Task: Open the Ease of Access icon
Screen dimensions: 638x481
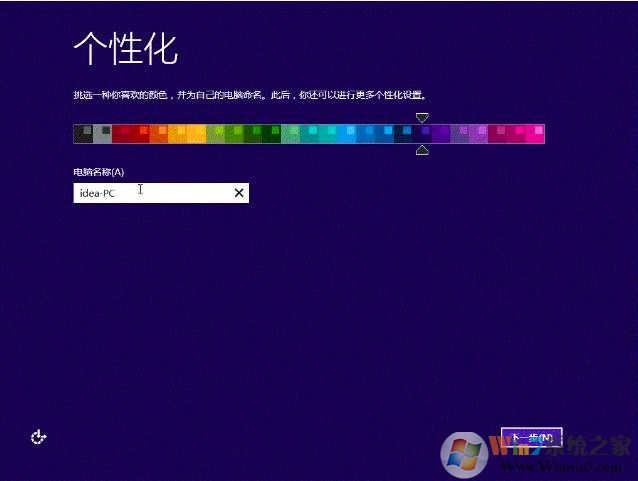Action: (39, 437)
